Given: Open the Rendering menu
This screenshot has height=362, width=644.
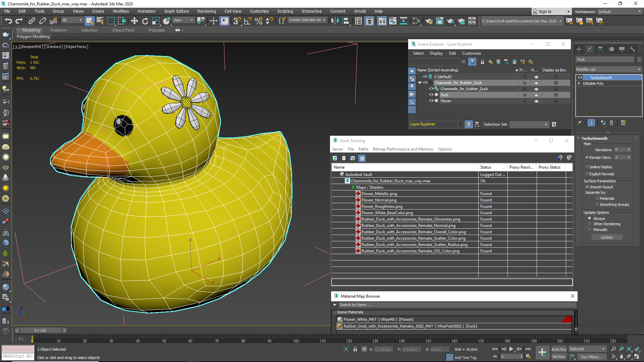Looking at the screenshot, I should pos(207,11).
